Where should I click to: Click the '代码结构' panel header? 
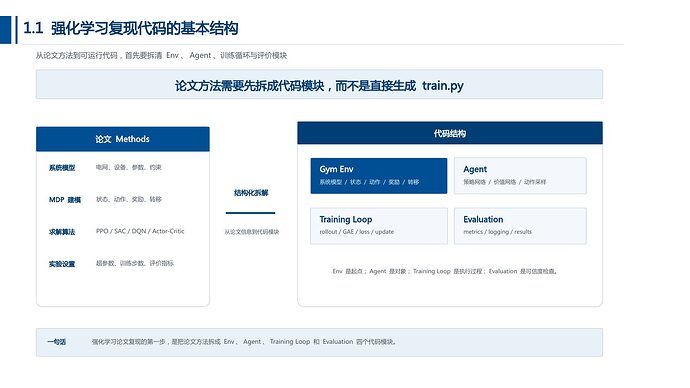click(x=450, y=133)
